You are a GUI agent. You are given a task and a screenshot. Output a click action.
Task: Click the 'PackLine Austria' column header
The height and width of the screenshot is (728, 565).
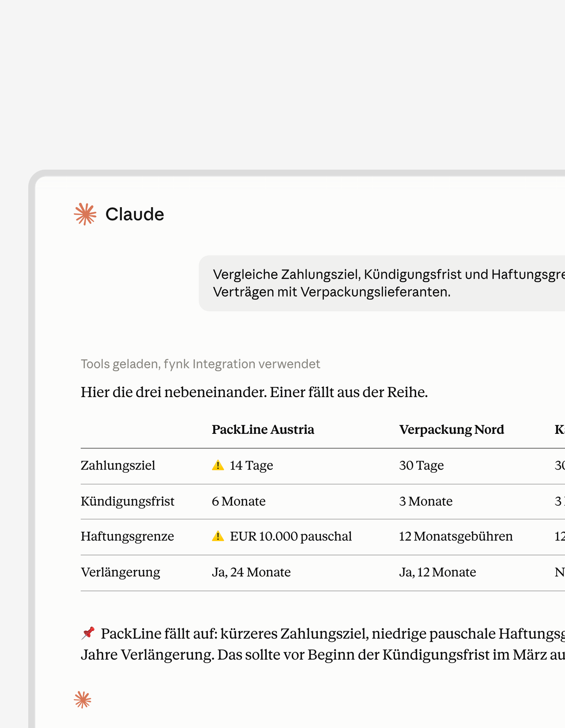point(263,429)
